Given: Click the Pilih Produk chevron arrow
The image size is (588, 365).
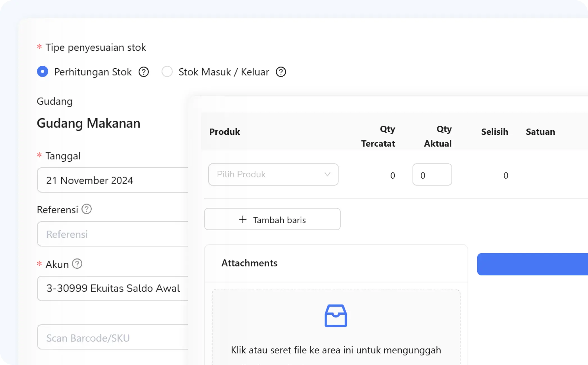Looking at the screenshot, I should coord(327,174).
